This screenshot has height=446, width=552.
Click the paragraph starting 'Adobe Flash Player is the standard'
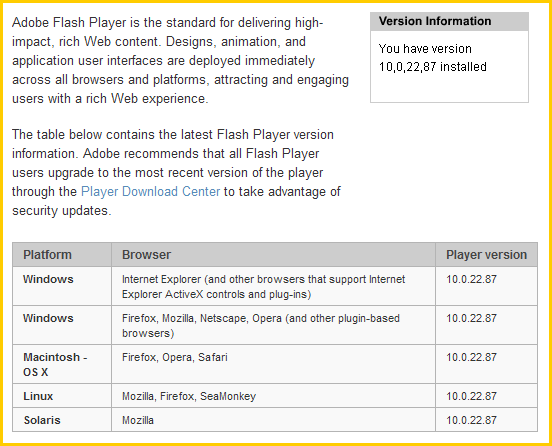[x=180, y=61]
